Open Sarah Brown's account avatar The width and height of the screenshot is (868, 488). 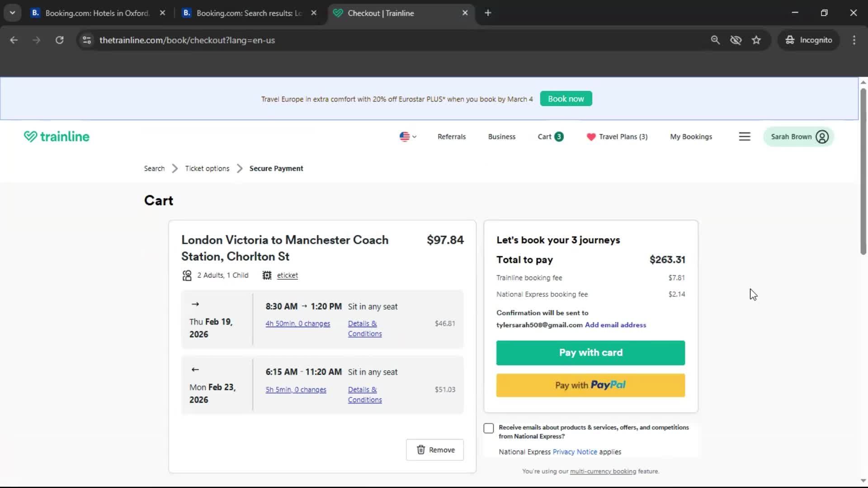pos(822,136)
